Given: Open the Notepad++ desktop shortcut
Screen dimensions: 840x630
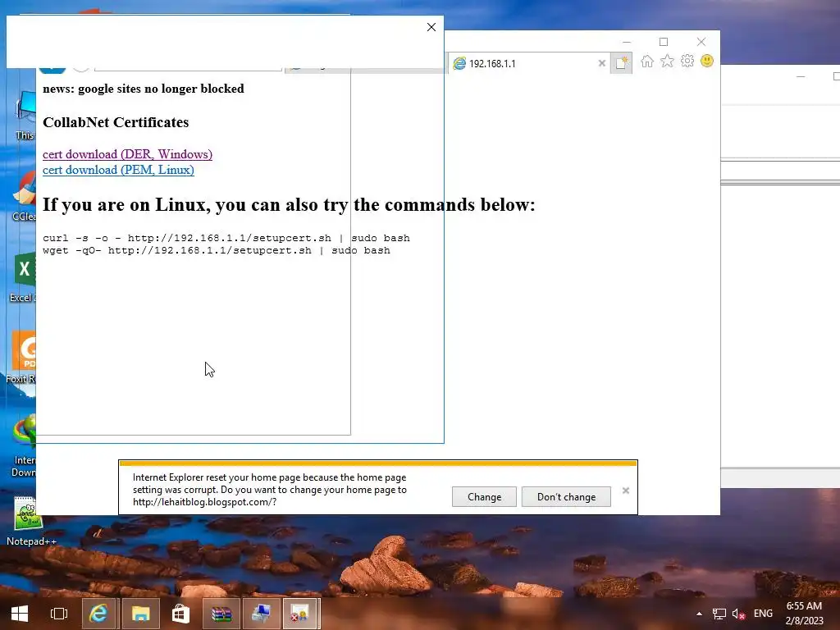Looking at the screenshot, I should tap(31, 520).
